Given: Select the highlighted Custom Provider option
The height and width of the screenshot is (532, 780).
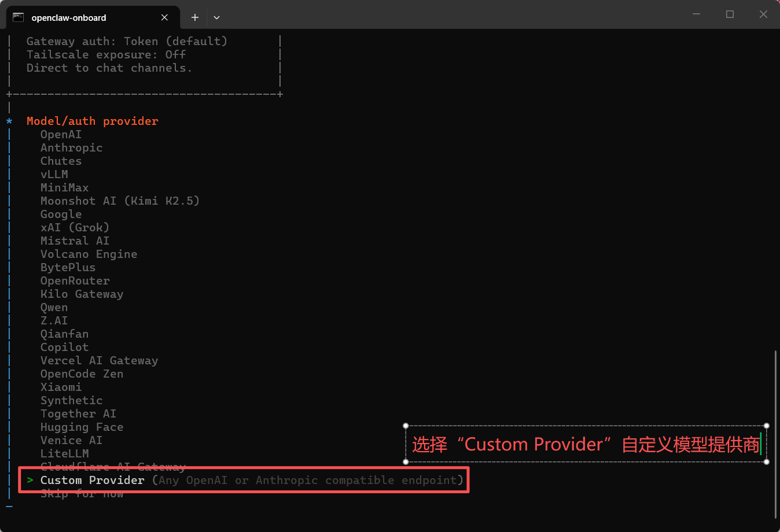Looking at the screenshot, I should tap(92, 481).
